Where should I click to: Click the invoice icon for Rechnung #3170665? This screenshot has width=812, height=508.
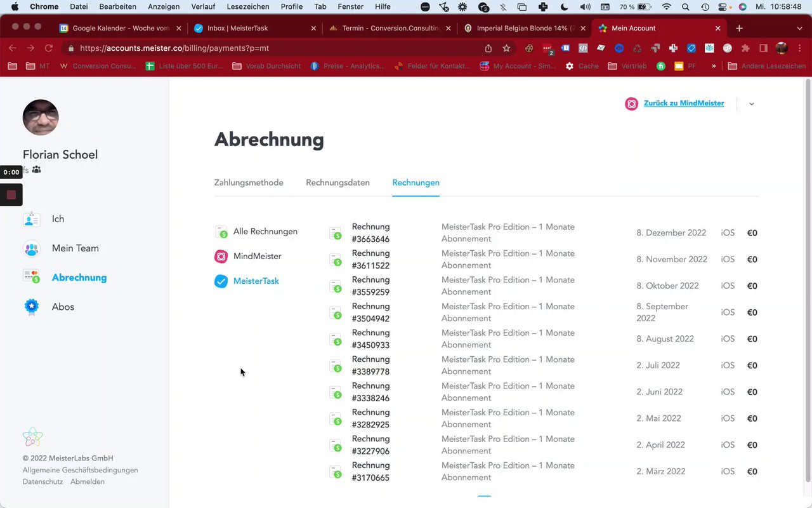(336, 472)
